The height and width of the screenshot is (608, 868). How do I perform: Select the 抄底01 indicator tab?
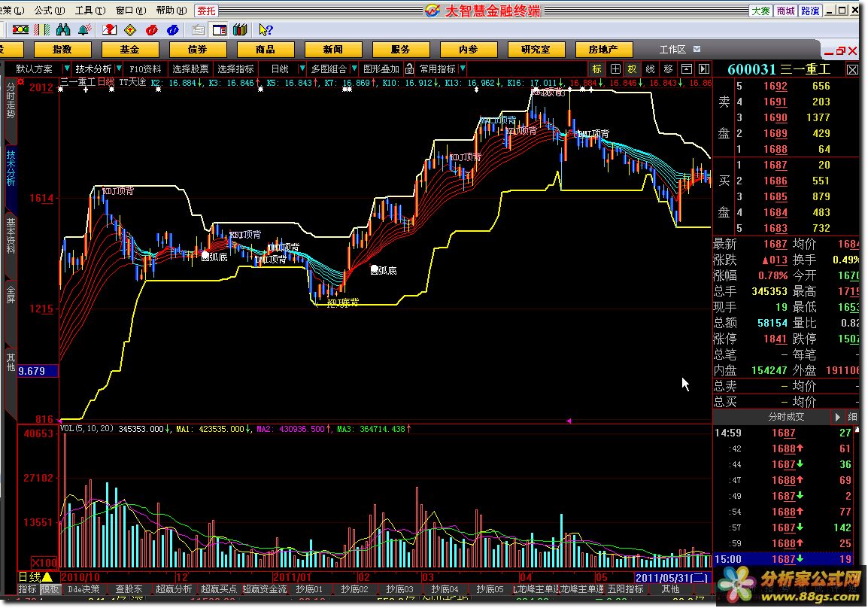(x=309, y=589)
